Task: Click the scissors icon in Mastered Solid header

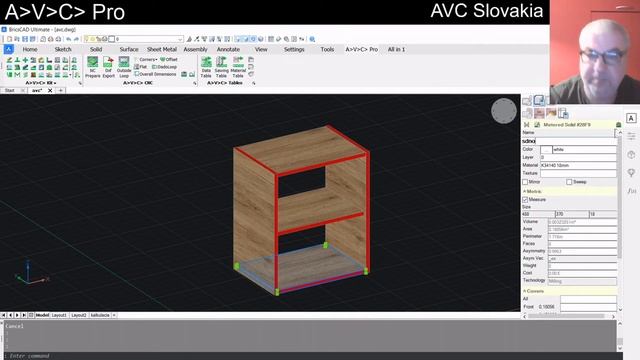Action: click(x=527, y=124)
